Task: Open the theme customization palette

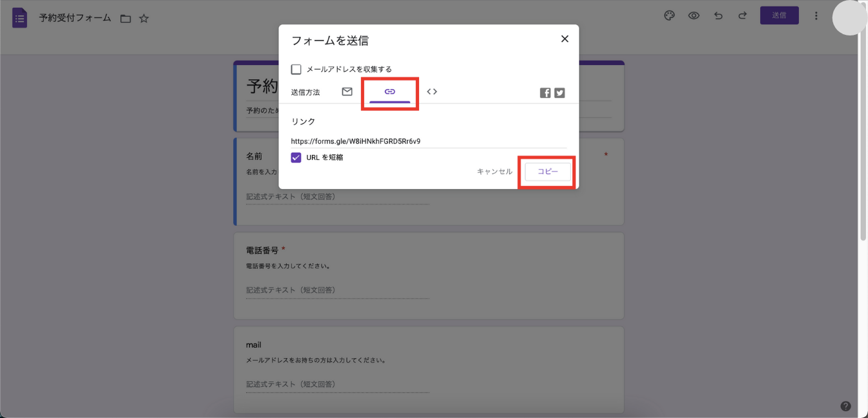Action: 669,15
